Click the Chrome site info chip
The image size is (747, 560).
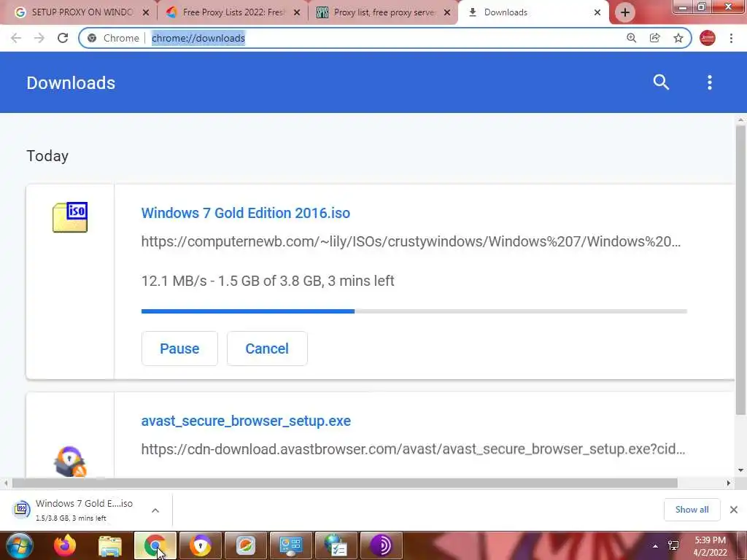pyautogui.click(x=115, y=38)
